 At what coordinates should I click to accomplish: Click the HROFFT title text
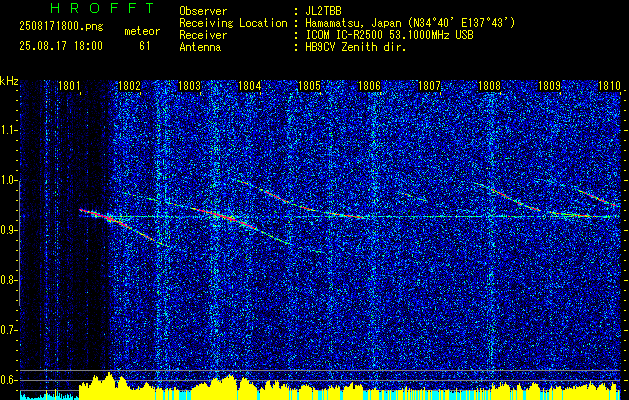click(x=103, y=8)
